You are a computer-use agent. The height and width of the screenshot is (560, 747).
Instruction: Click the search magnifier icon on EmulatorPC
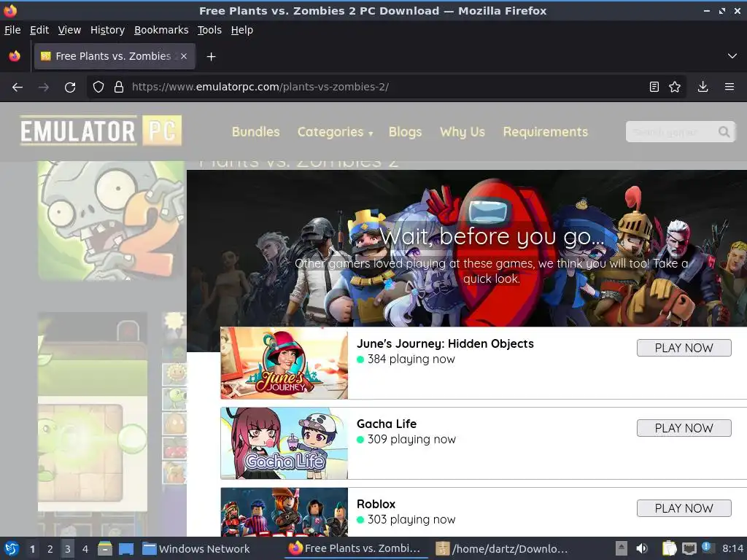724,132
